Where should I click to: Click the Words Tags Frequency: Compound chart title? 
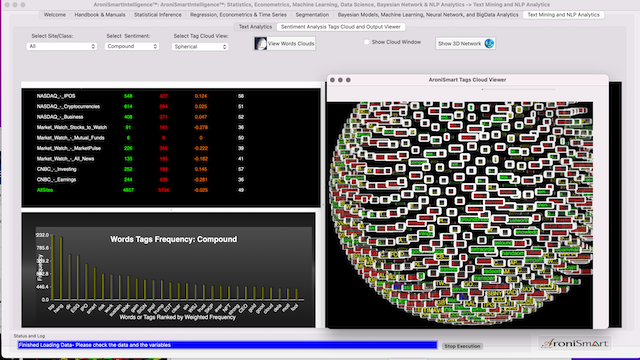[173, 240]
